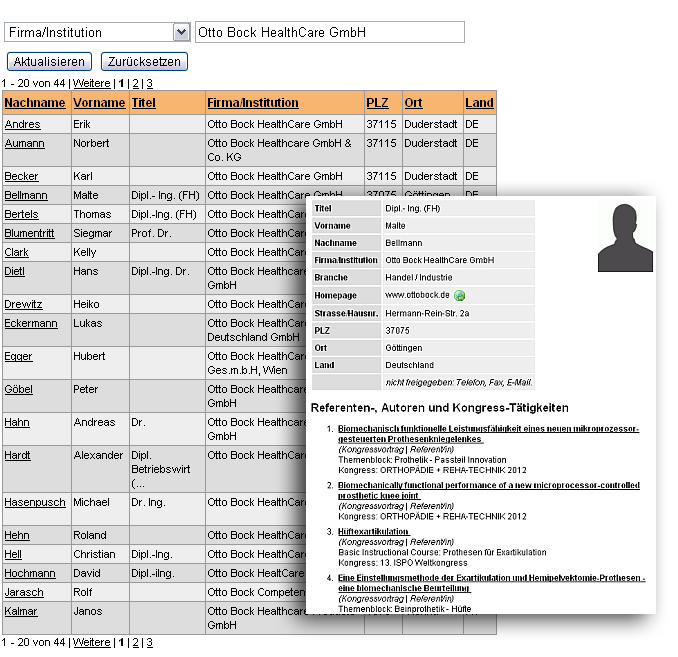Viewport: 678px width, 657px height.
Task: Select the street value Hermann-Rein-Str. 2a
Action: point(427,313)
